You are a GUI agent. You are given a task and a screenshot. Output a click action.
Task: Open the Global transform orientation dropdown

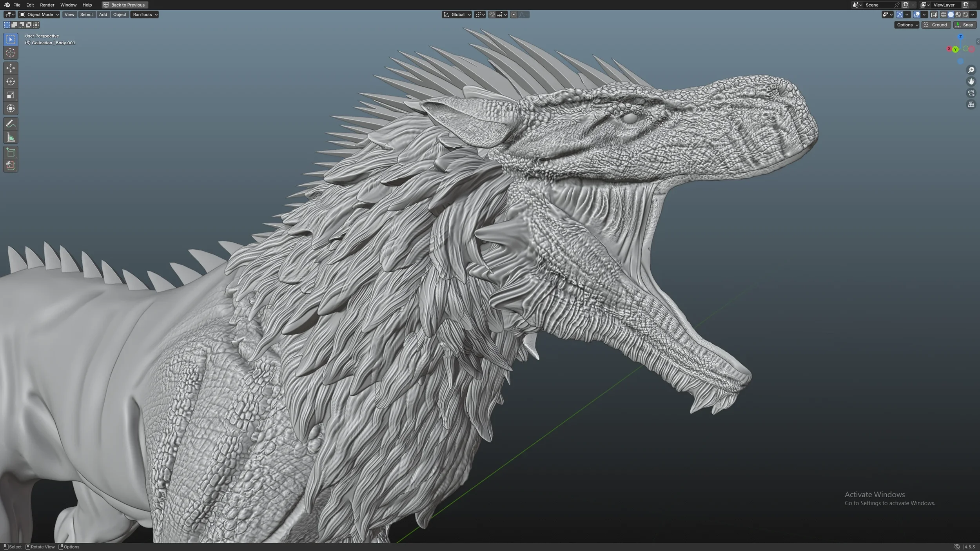click(x=457, y=14)
